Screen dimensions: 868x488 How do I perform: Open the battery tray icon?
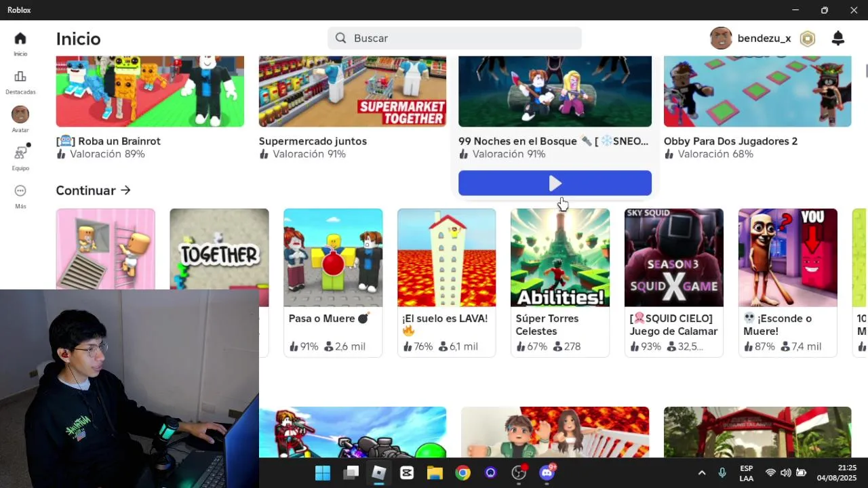coord(801,472)
